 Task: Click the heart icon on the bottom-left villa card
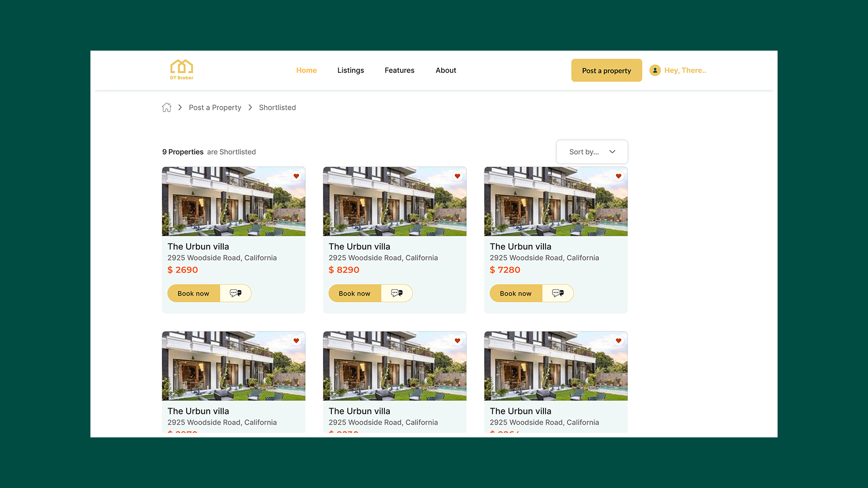pyautogui.click(x=296, y=341)
